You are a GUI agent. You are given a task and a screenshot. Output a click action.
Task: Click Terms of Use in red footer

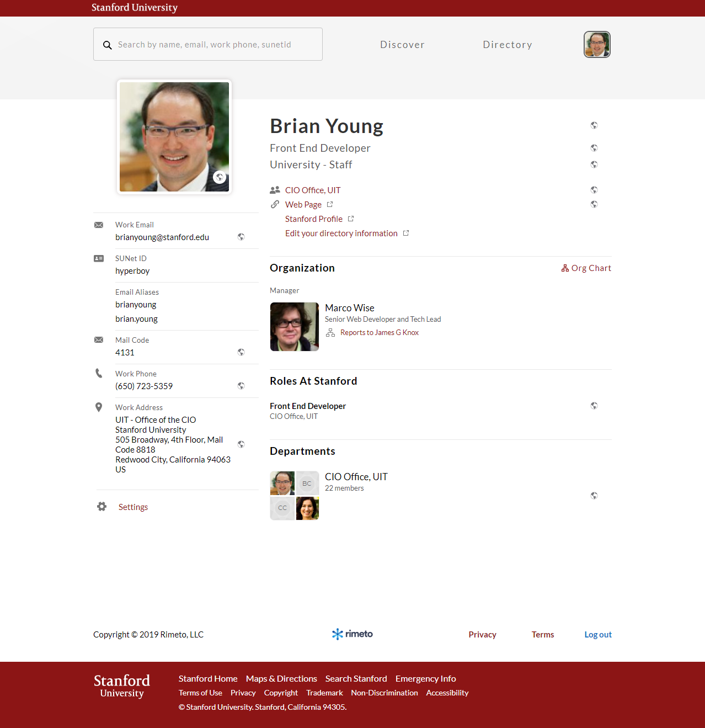200,693
